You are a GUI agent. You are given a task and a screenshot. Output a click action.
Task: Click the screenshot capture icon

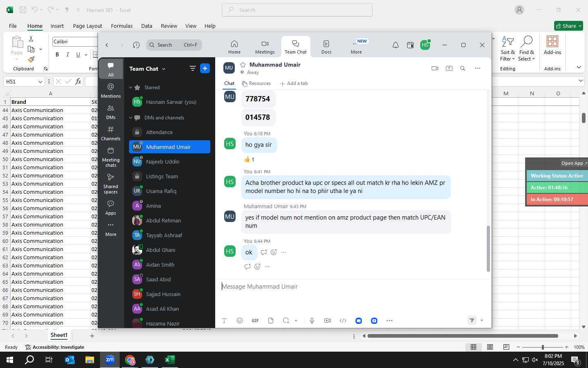point(286,321)
